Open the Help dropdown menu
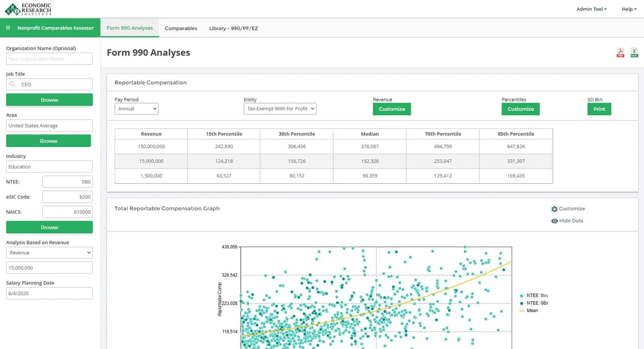644x349 pixels. coord(629,9)
